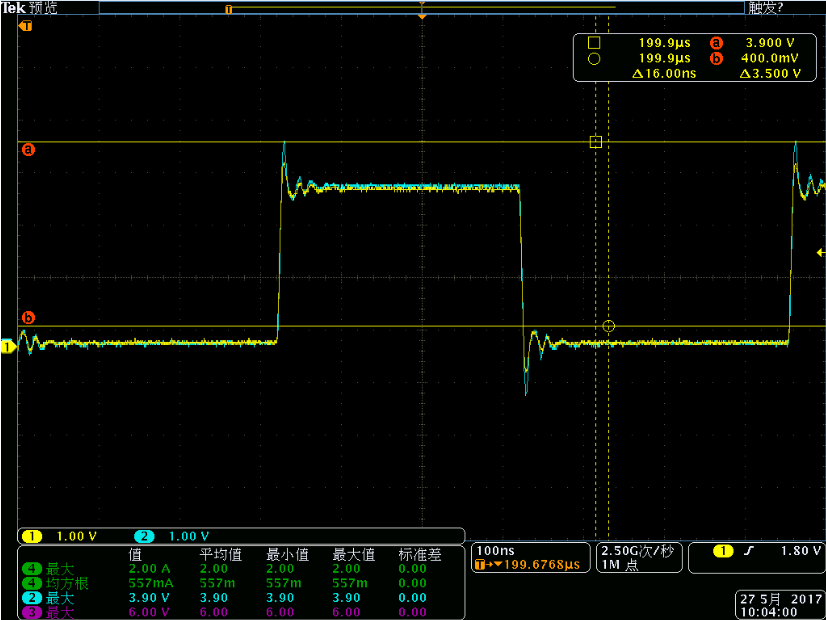The image size is (826, 620).
Task: Click the 1M 点 record length readout
Action: click(x=620, y=565)
